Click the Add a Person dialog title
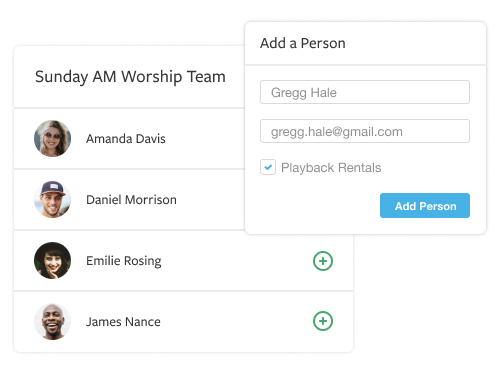The image size is (500, 375). 303,43
